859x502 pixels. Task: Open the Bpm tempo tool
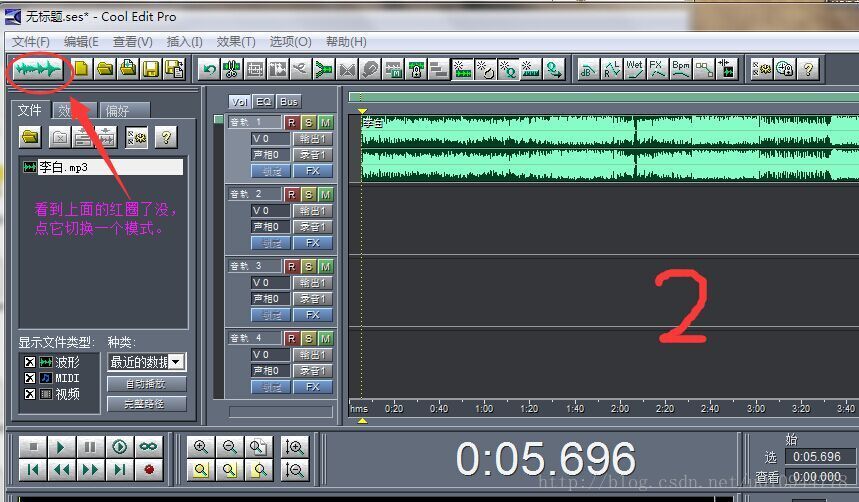(680, 70)
